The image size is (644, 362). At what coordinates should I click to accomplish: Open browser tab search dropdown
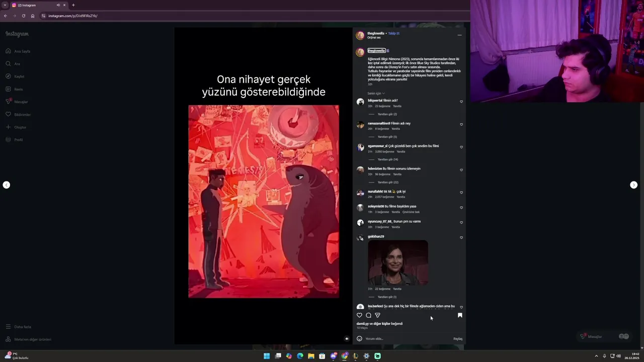(5, 5)
